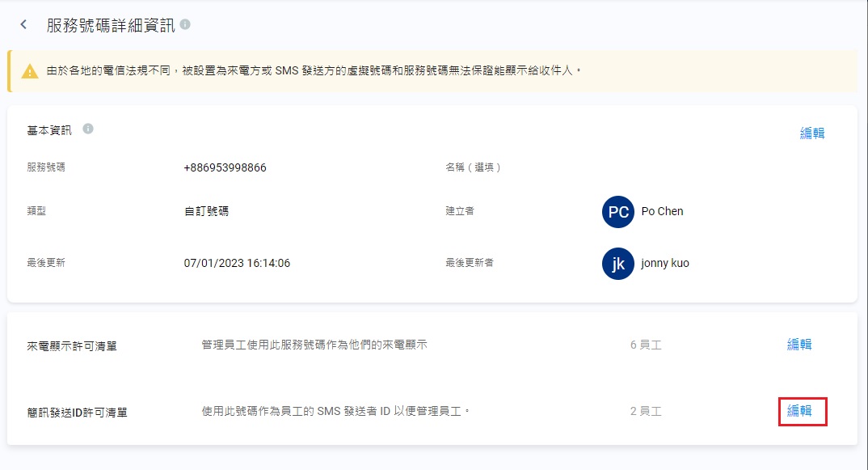868x470 pixels.
Task: Click the Po Chen creator name
Action: click(662, 211)
